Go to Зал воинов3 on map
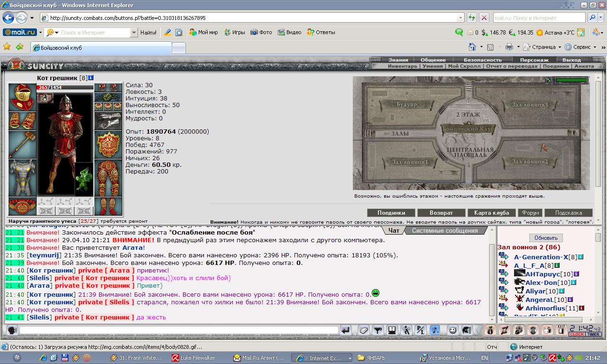 (529, 104)
